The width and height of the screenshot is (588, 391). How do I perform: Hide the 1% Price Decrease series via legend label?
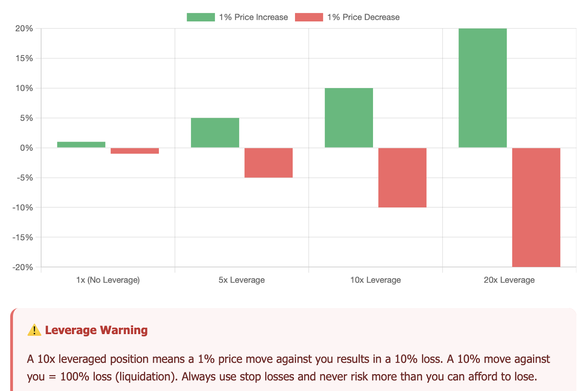(363, 17)
